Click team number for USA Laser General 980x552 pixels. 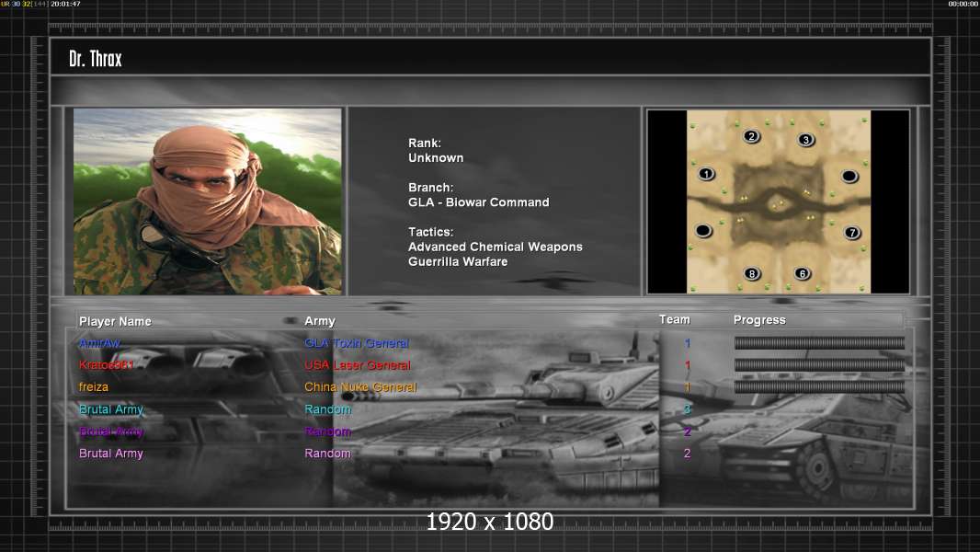(x=688, y=365)
